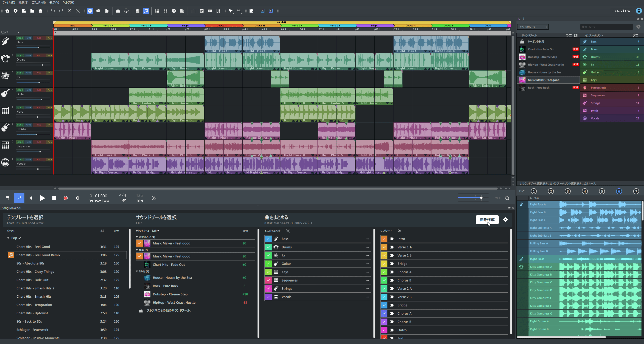Click the ストア内のその他のサウンドプール link
Viewport: 644px width, 344px height.
tap(169, 310)
